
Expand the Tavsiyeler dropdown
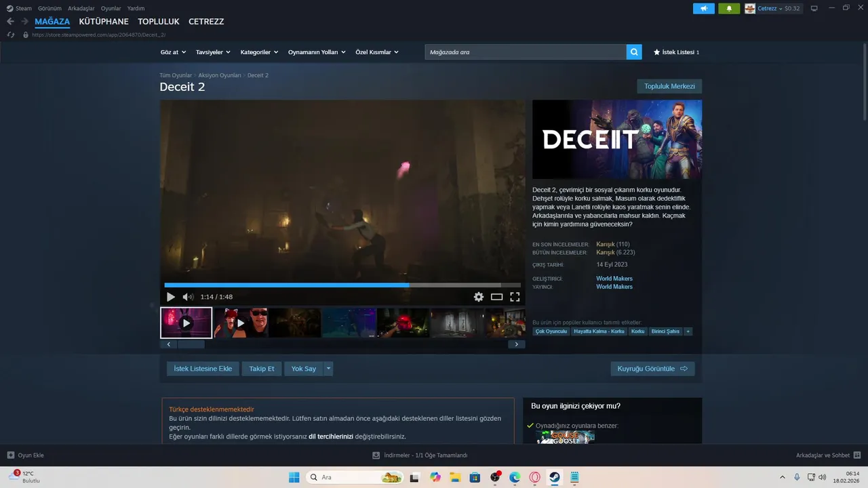tap(213, 52)
